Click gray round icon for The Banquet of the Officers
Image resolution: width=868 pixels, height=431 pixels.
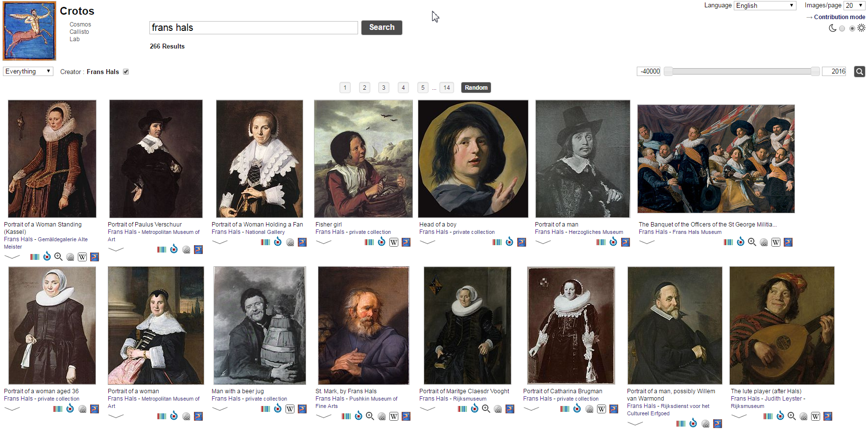click(x=764, y=243)
